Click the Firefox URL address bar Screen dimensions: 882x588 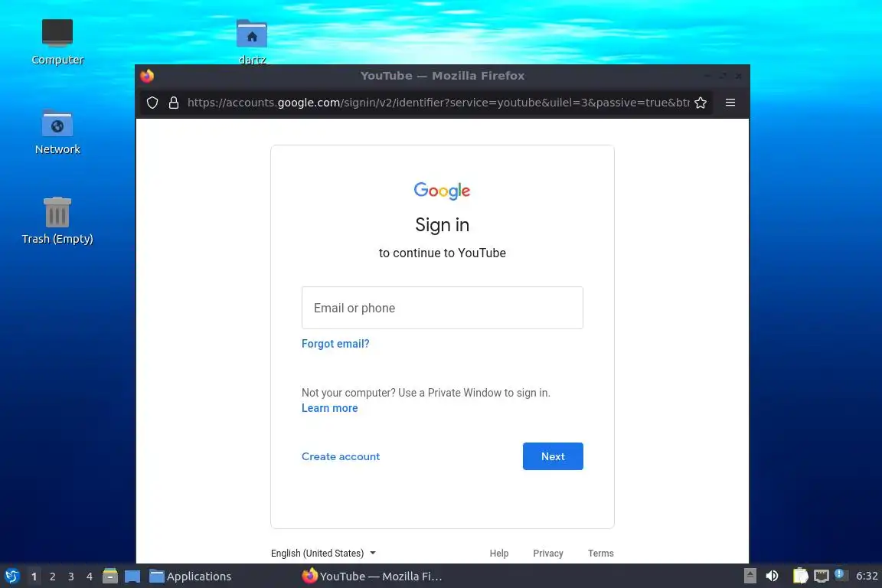click(x=438, y=103)
